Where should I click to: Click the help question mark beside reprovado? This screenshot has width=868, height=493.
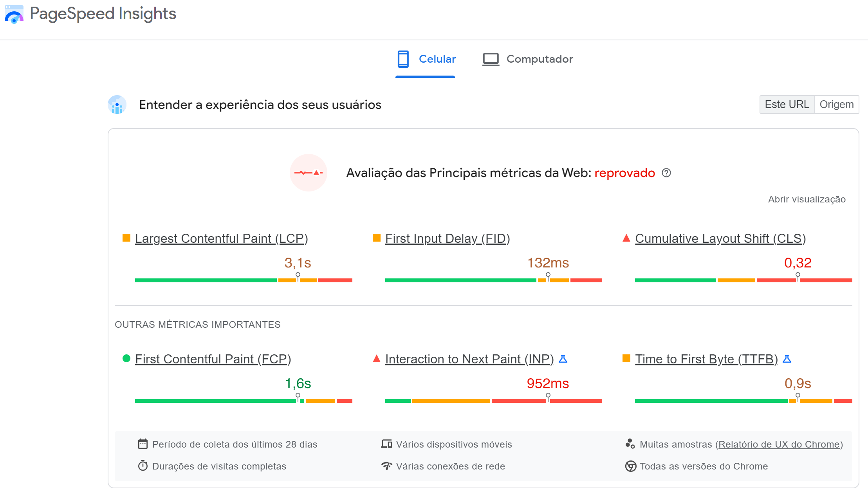(667, 173)
